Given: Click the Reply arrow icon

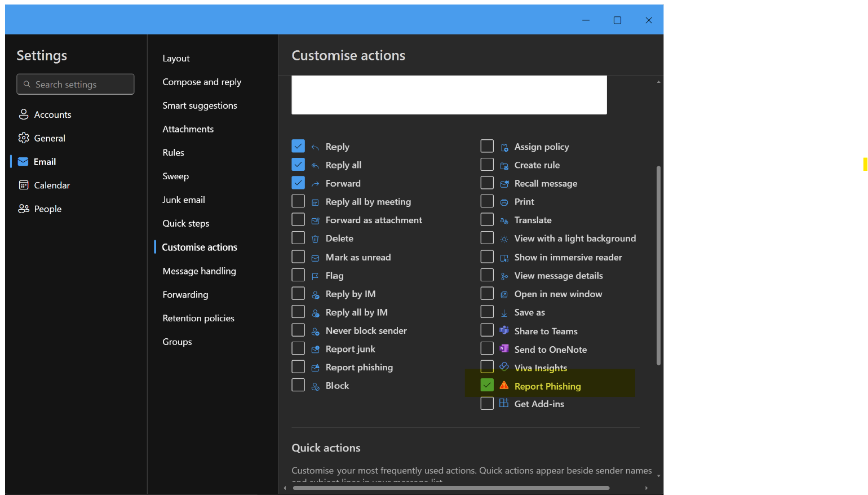Looking at the screenshot, I should coord(315,146).
